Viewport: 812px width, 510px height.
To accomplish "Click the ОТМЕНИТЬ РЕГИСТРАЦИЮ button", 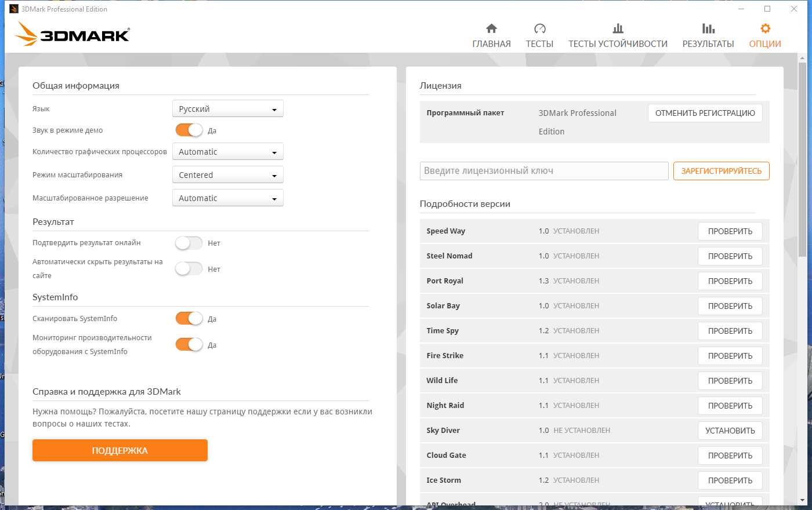I will pos(705,113).
